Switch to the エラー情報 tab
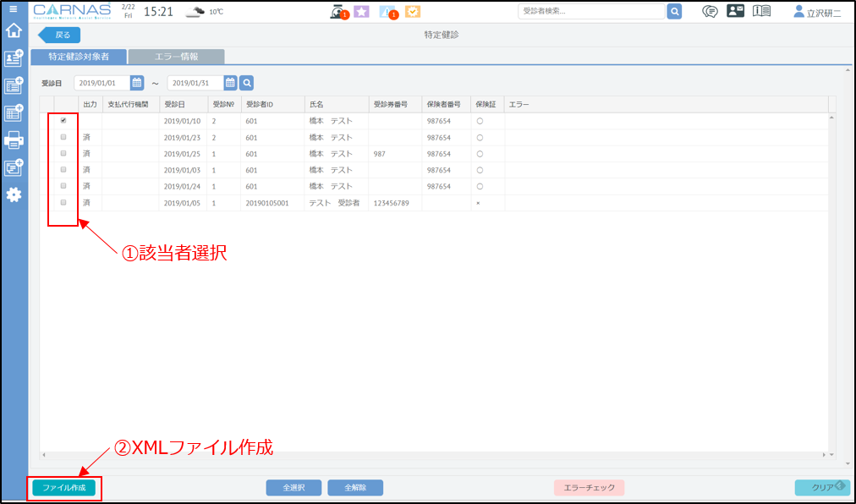 176,57
